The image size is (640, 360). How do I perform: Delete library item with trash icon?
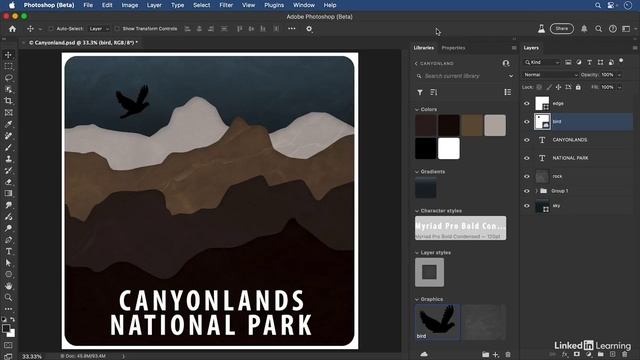coord(508,355)
